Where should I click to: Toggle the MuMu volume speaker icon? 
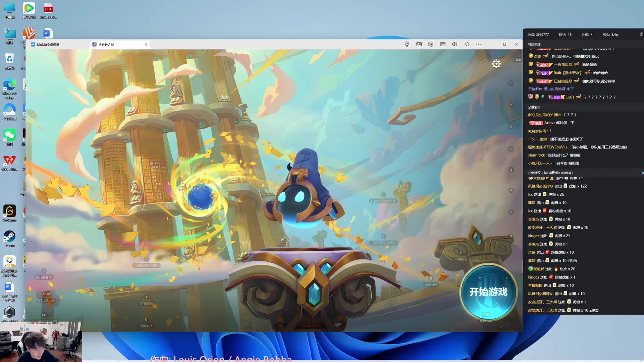(x=454, y=44)
